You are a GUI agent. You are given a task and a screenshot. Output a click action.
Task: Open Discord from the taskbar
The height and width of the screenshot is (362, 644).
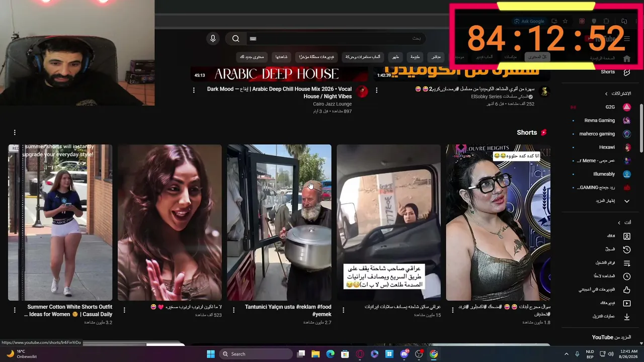(404, 354)
